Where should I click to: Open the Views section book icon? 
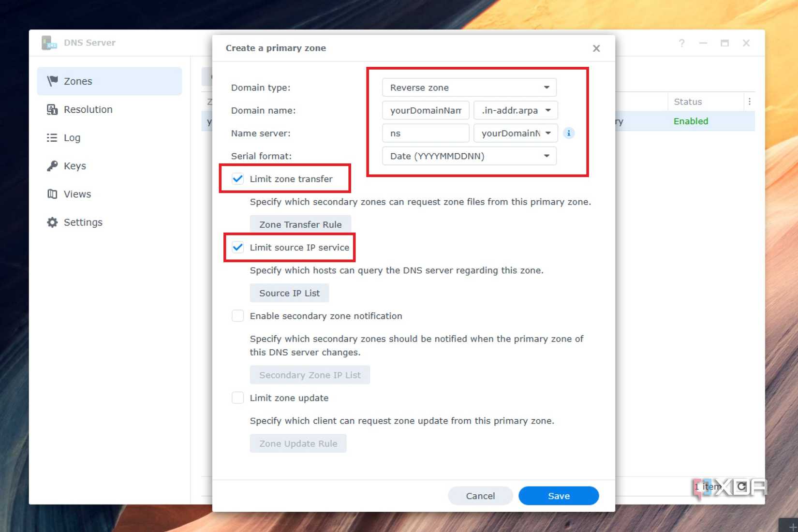pyautogui.click(x=52, y=194)
